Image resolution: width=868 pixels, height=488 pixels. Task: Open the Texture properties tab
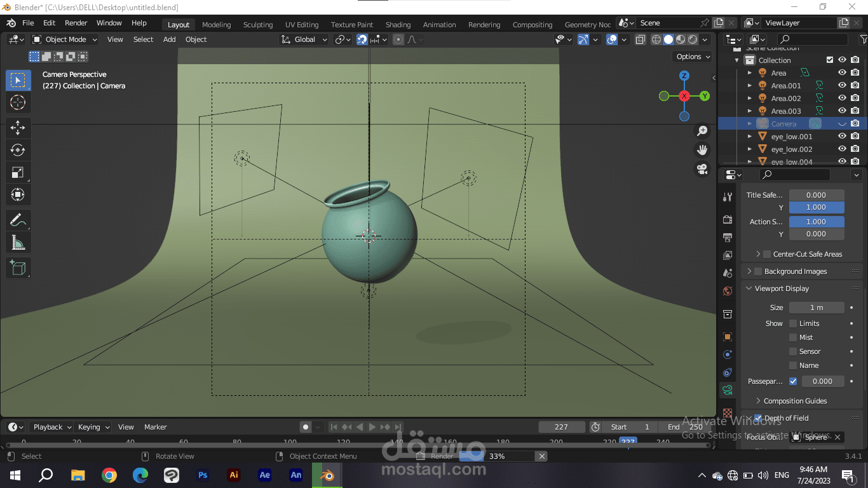click(x=728, y=413)
